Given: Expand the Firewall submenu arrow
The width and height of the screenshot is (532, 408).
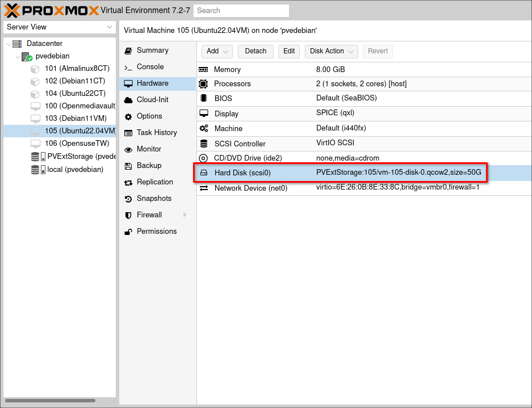Looking at the screenshot, I should click(x=185, y=215).
